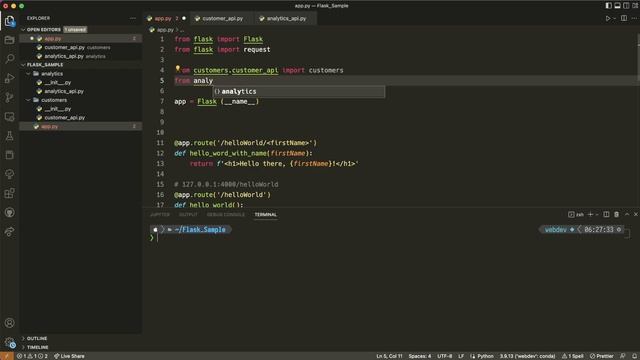Open customer_api.py in the Open Editors list
The width and height of the screenshot is (640, 360).
[x=81, y=47]
